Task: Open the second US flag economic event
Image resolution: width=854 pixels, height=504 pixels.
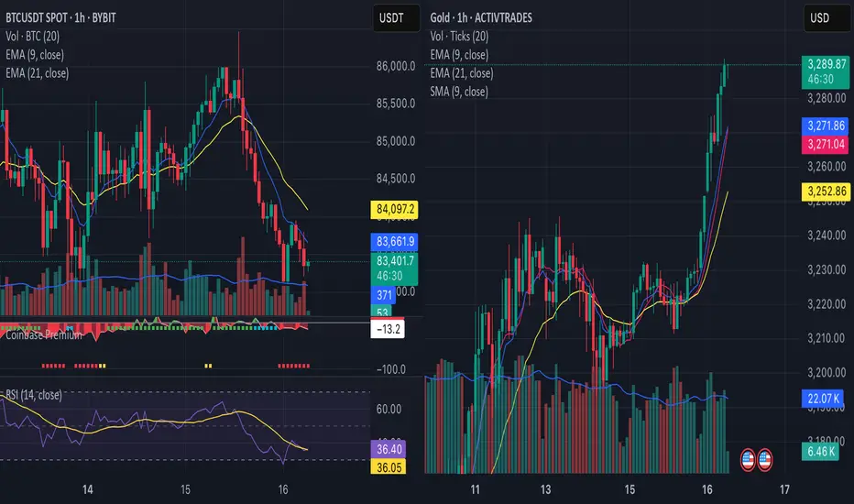Action: (x=765, y=460)
